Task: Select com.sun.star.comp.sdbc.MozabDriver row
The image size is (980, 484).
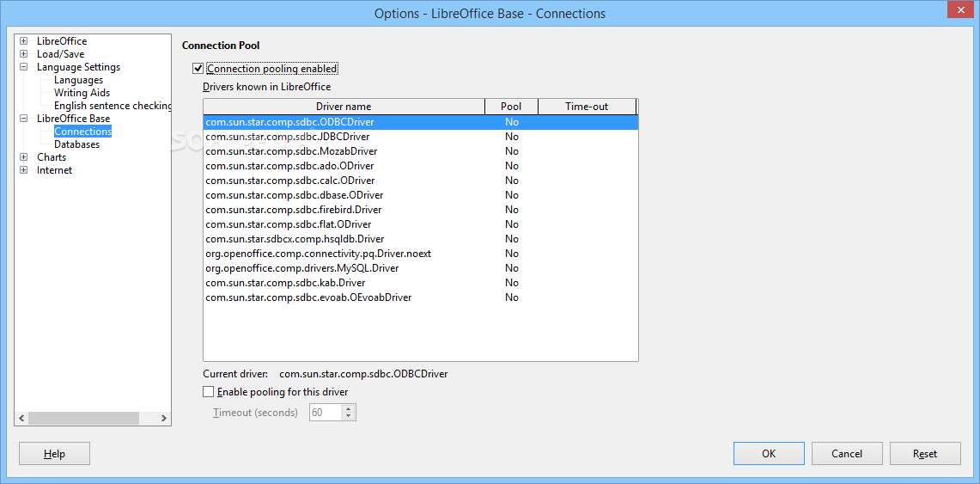Action: click(421, 151)
